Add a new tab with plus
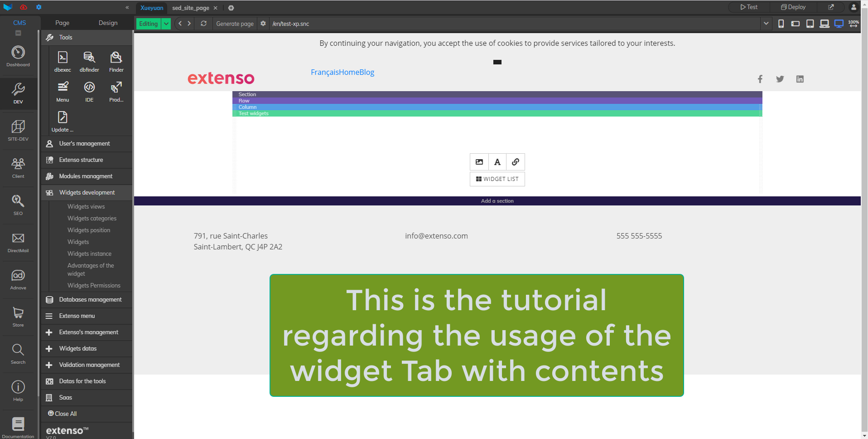Image resolution: width=868 pixels, height=439 pixels. pyautogui.click(x=231, y=8)
